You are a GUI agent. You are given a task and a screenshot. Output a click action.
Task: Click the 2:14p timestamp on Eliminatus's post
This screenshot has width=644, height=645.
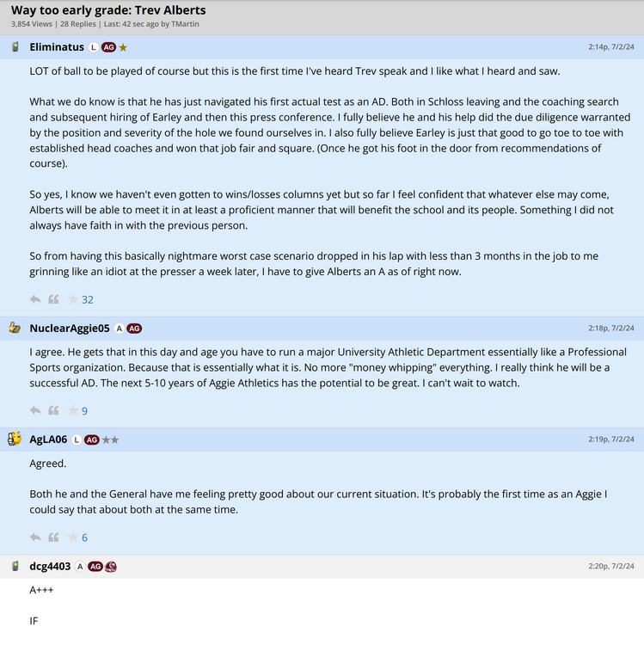[x=610, y=46]
